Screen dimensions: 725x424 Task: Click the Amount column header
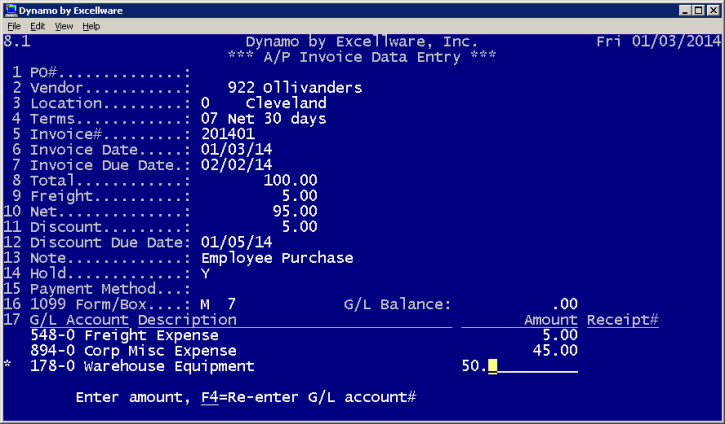coord(551,320)
